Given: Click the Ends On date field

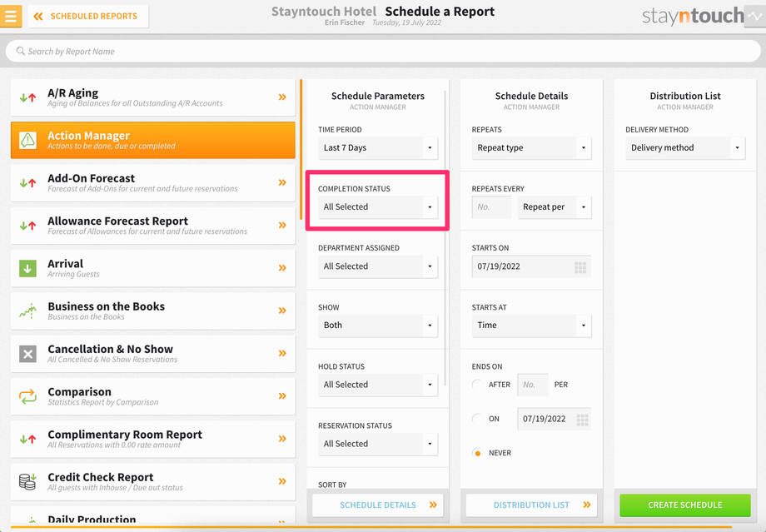Looking at the screenshot, I should click(x=554, y=419).
